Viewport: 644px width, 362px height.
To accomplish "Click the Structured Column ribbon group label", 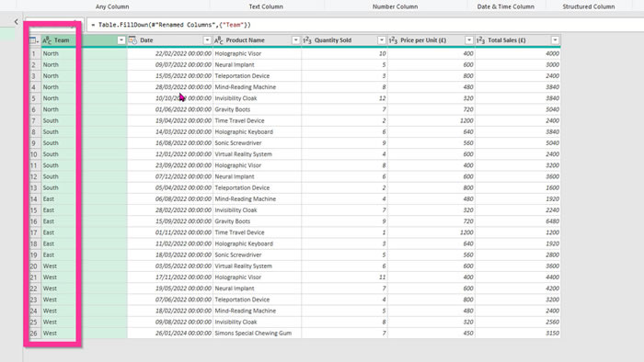I will [x=589, y=6].
